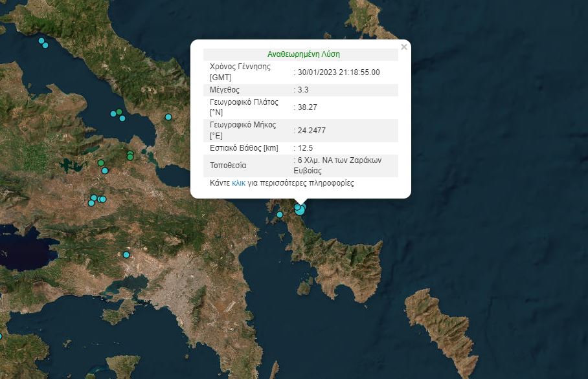
Task: Click the green "Αναθεωρημένη Λύση" popup heading
Action: pyautogui.click(x=303, y=54)
